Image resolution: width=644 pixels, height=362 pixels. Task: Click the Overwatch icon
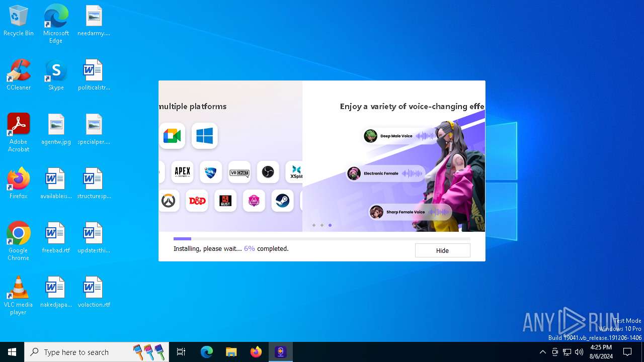(x=168, y=201)
